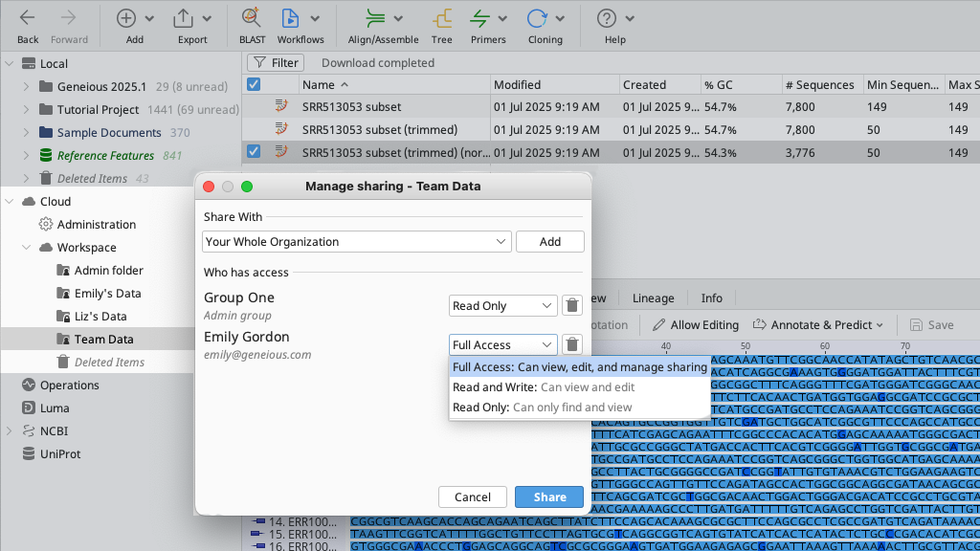Image resolution: width=980 pixels, height=551 pixels.
Task: Open Group One's Read Only permission dropdown
Action: pyautogui.click(x=502, y=306)
